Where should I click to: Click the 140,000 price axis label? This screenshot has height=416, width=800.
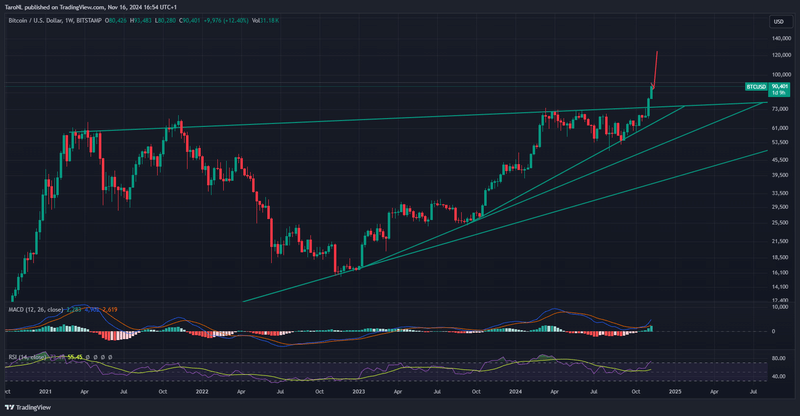781,38
